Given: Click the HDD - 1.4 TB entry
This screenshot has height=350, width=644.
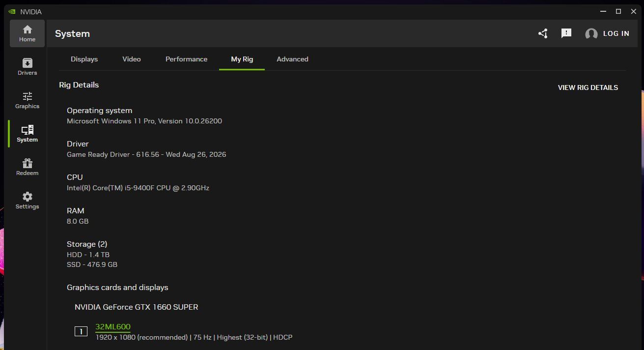Looking at the screenshot, I should coord(88,255).
